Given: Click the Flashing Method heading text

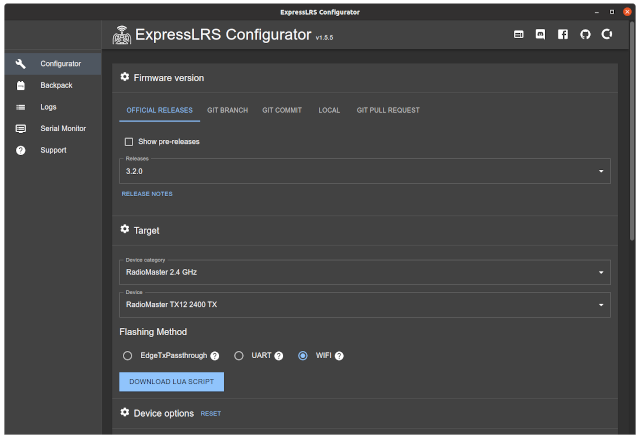Looking at the screenshot, I should 153,332.
